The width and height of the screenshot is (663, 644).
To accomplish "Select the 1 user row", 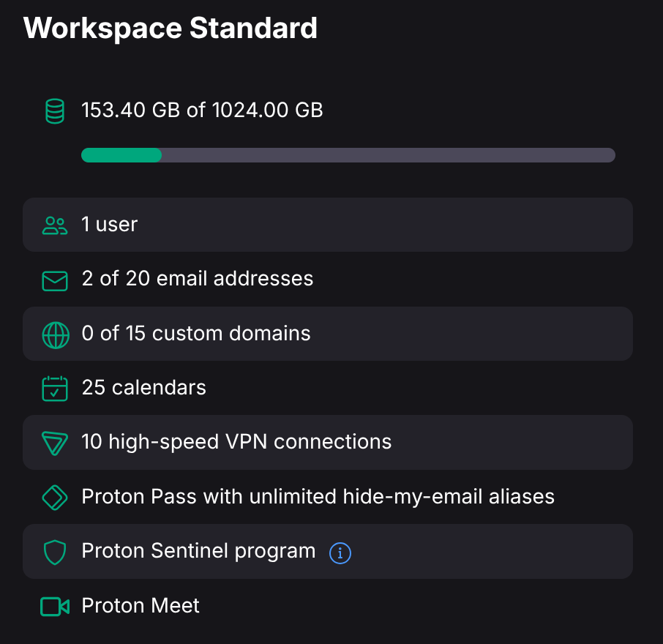I will (x=328, y=225).
